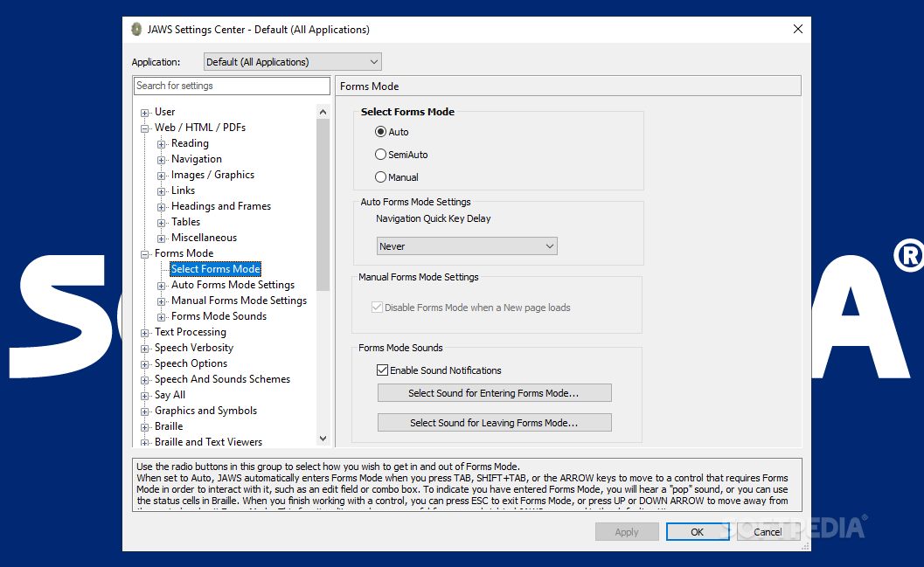
Task: Expand the Braille tree node
Action: point(144,427)
